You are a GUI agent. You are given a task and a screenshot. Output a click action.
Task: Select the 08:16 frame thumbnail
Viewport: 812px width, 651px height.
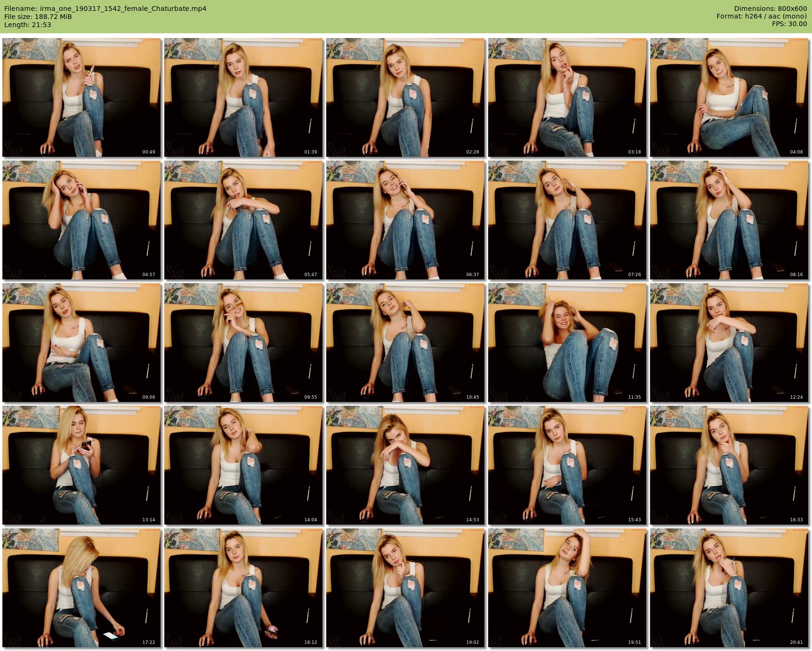coord(729,220)
